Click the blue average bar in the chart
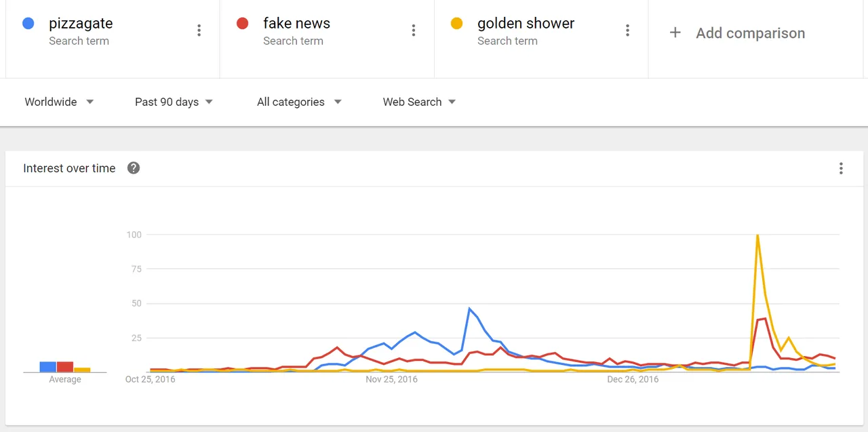This screenshot has height=432, width=868. click(x=47, y=367)
